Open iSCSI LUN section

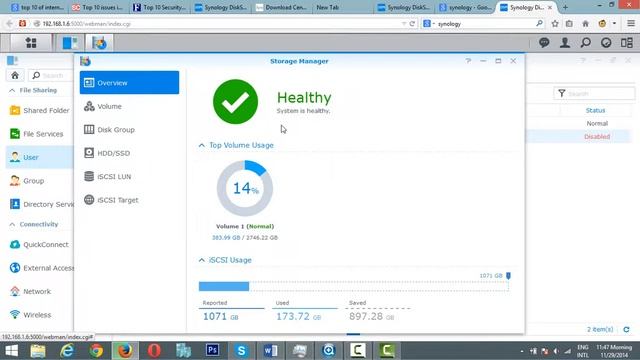(129, 176)
